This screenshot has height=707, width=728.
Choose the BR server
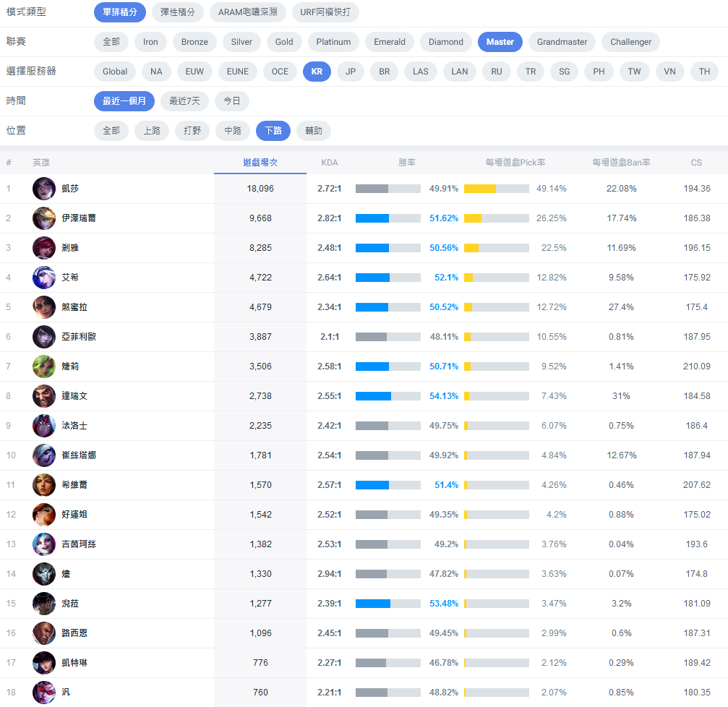(385, 72)
